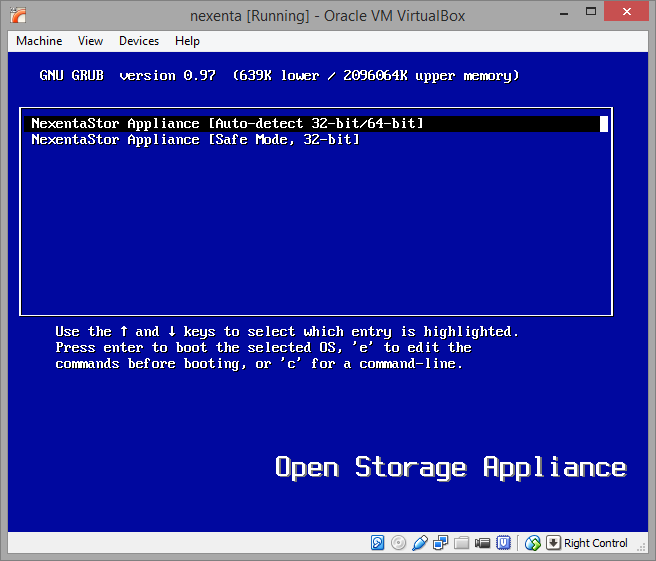
Task: Maximize the nexenta VirtualBox window
Action: [591, 12]
